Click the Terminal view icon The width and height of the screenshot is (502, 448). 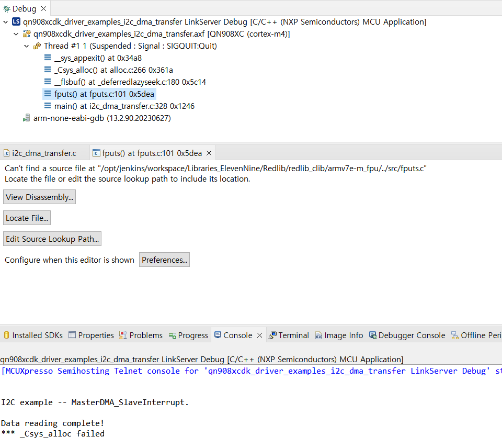272,335
